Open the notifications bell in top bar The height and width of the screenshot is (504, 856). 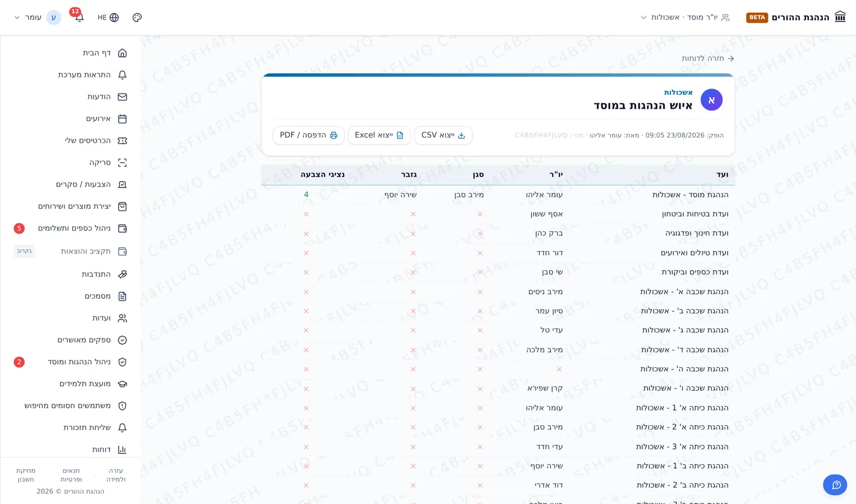click(x=79, y=18)
